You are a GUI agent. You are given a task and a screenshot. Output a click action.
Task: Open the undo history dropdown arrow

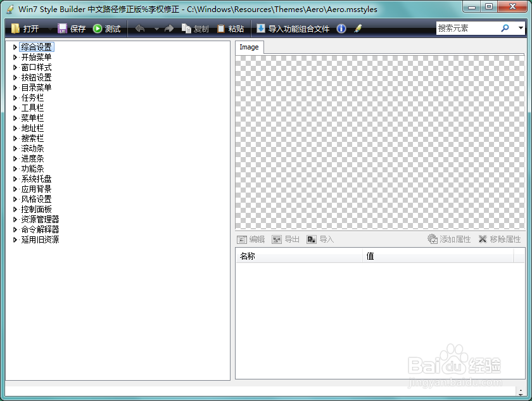[156, 29]
